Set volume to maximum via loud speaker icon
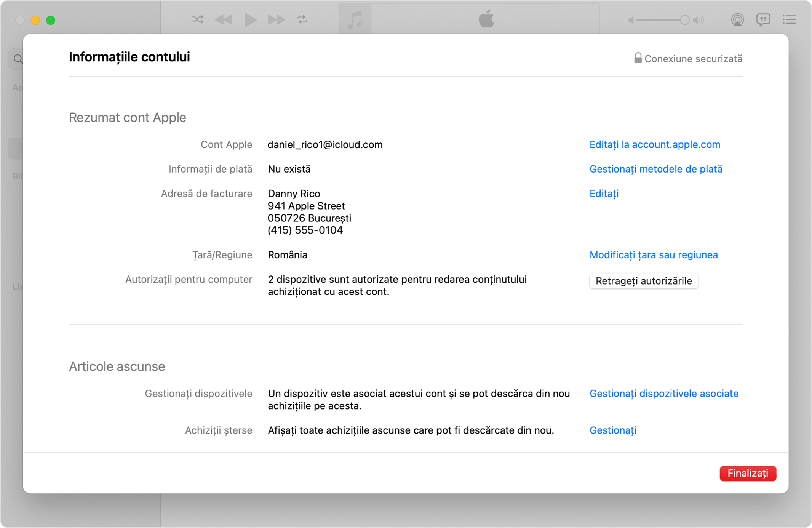This screenshot has height=528, width=812. [x=699, y=20]
